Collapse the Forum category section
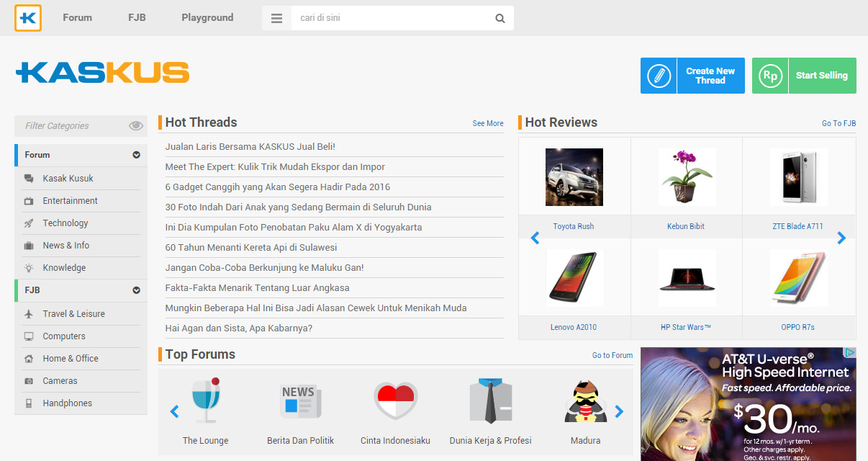 tap(136, 155)
